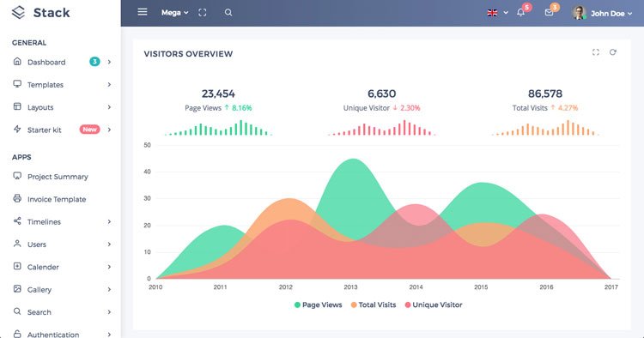The height and width of the screenshot is (338, 644).
Task: Click the red Unique Visitor legend dot
Action: click(x=408, y=305)
